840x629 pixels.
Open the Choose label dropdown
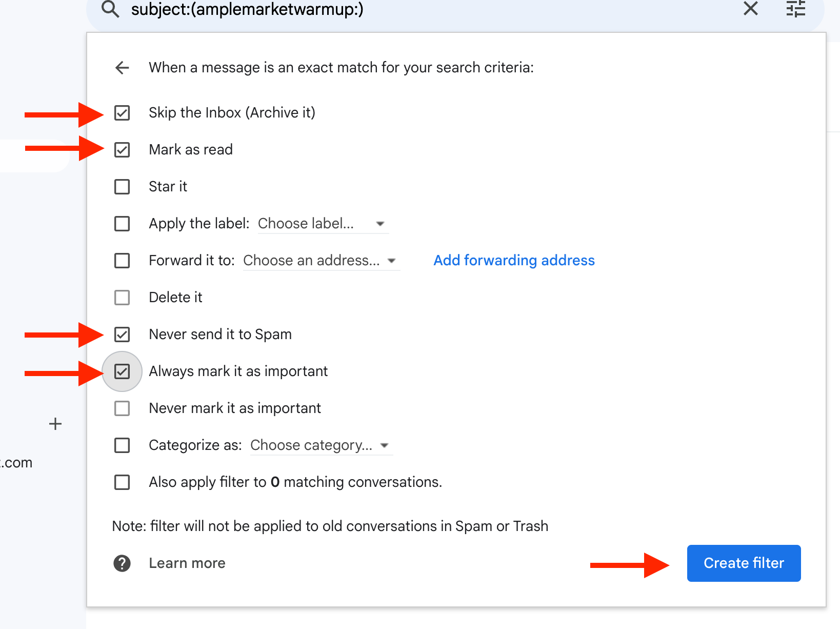[322, 224]
